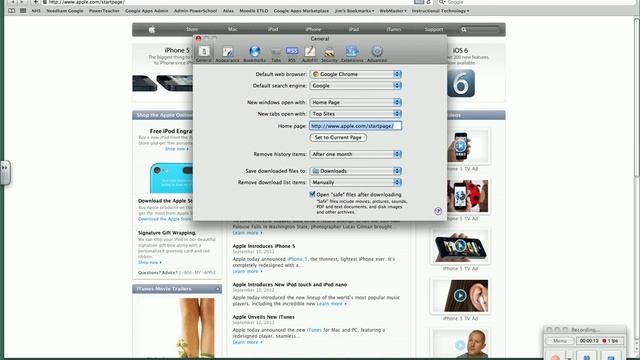640x360 pixels.
Task: Open Top Sites grid icon in bookmarks bar
Action: point(23,11)
